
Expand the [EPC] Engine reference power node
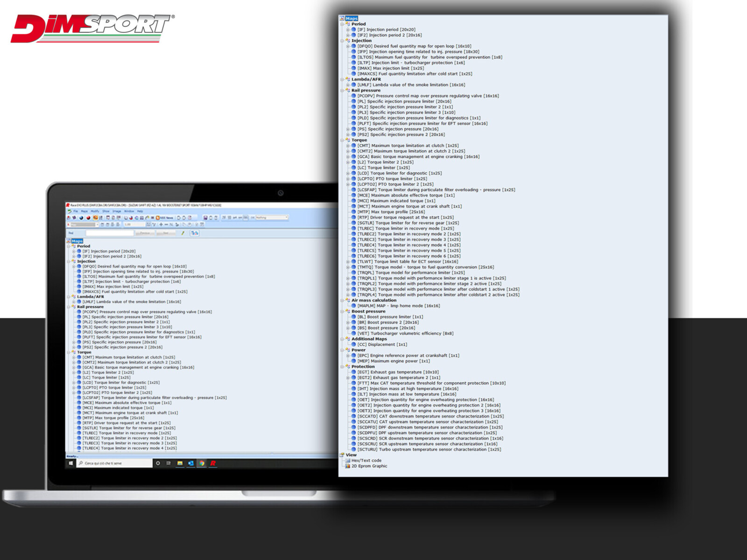point(348,356)
